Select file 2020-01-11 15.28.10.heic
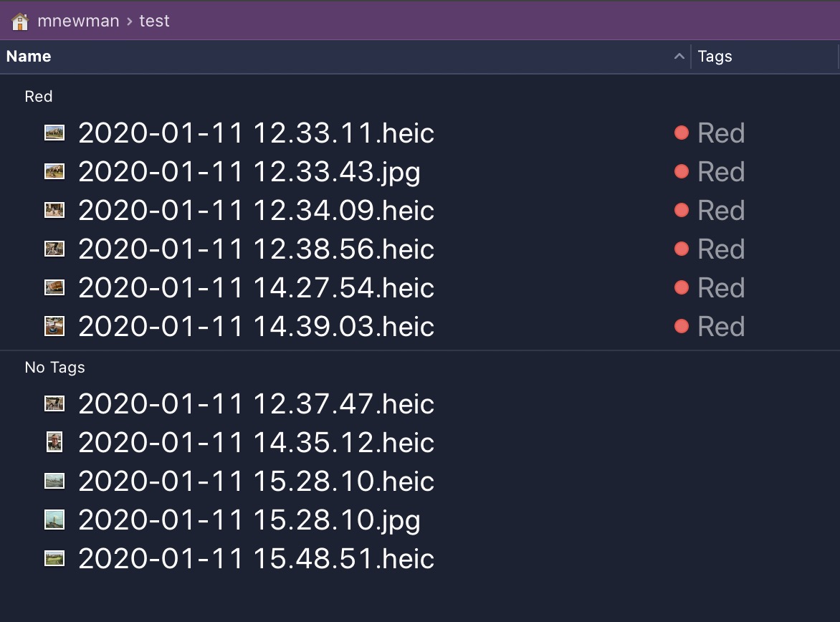The image size is (840, 622). pos(256,482)
